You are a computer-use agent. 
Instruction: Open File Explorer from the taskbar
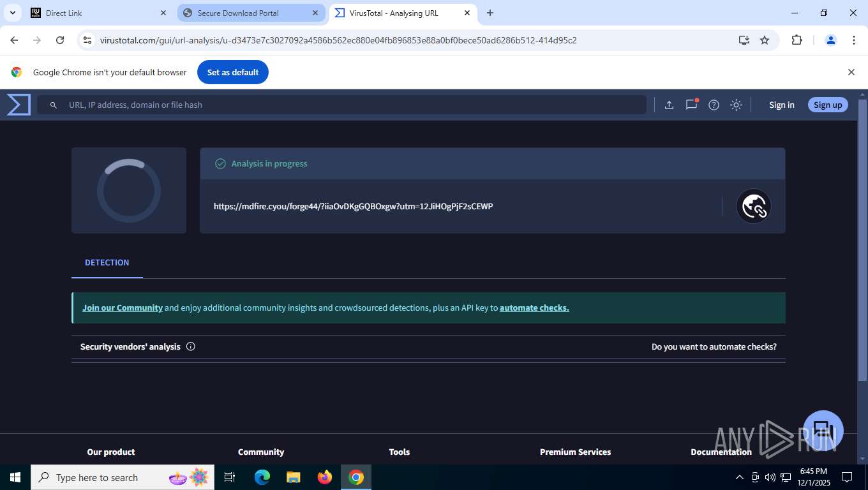294,477
